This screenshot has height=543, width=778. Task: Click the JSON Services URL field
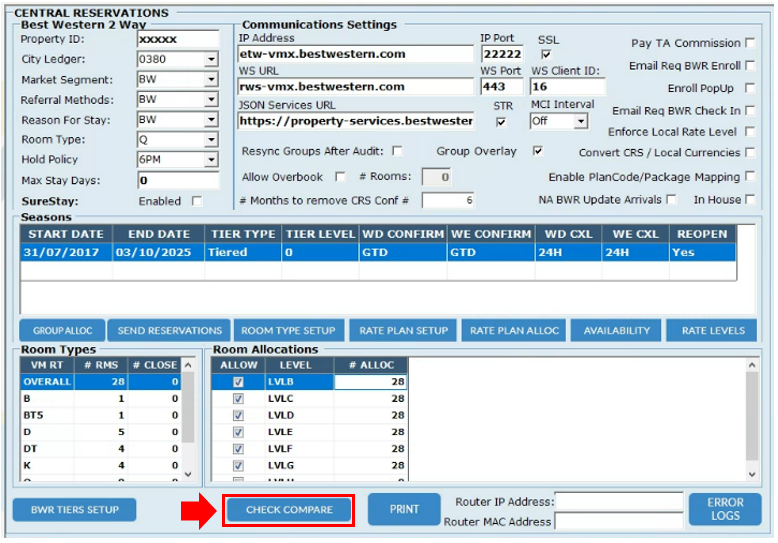tap(355, 121)
